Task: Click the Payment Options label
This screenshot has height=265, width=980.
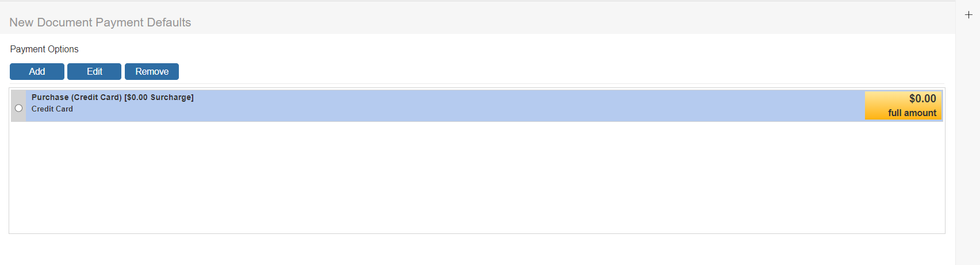Action: click(x=44, y=49)
